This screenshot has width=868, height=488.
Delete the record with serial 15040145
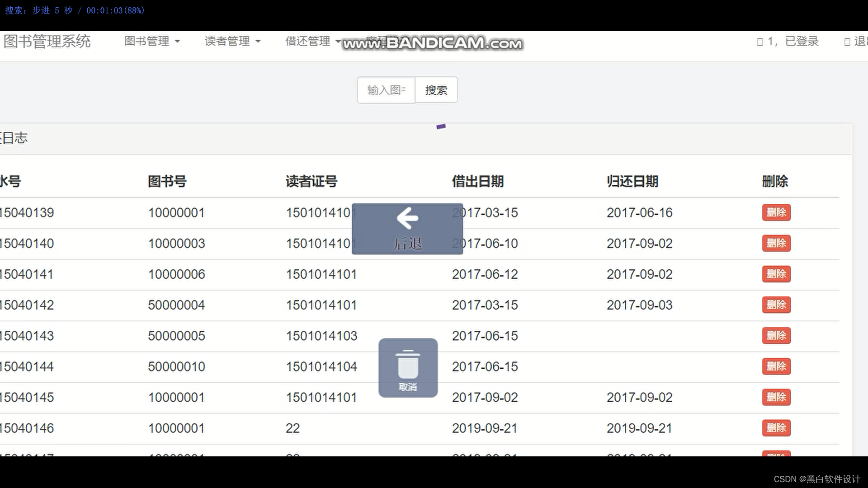[776, 397]
